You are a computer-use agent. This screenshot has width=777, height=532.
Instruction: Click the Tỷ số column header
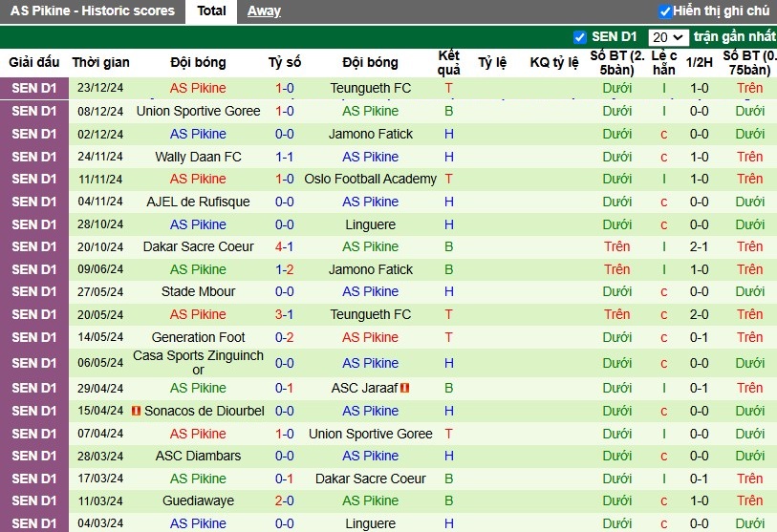(285, 62)
